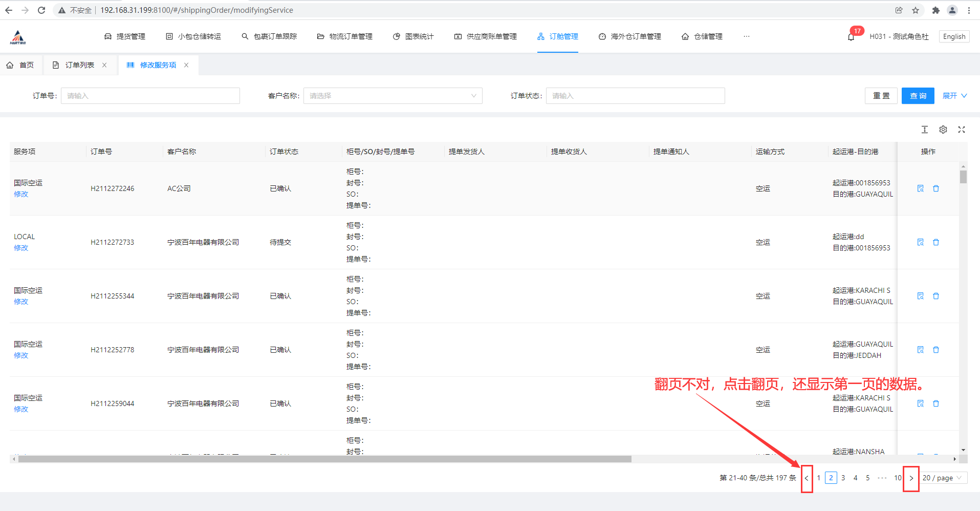Open the 客户名称 dropdown
Image resolution: width=980 pixels, height=511 pixels.
tap(393, 96)
